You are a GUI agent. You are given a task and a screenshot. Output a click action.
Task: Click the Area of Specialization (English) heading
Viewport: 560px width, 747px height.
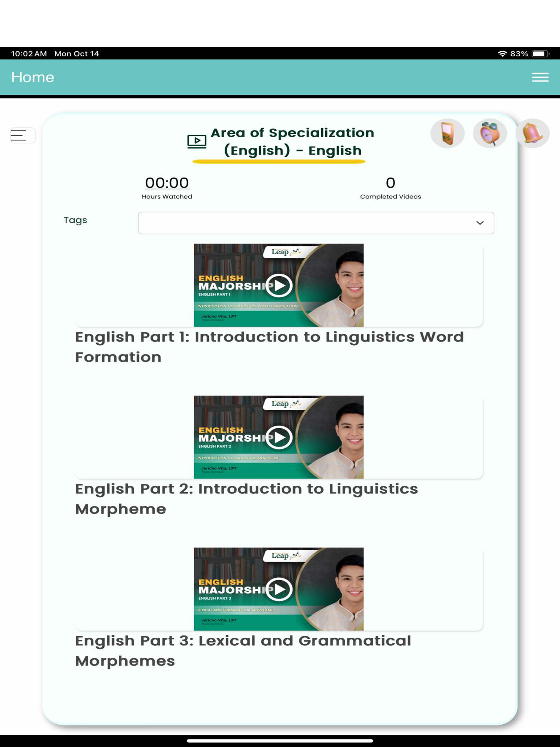(x=292, y=142)
